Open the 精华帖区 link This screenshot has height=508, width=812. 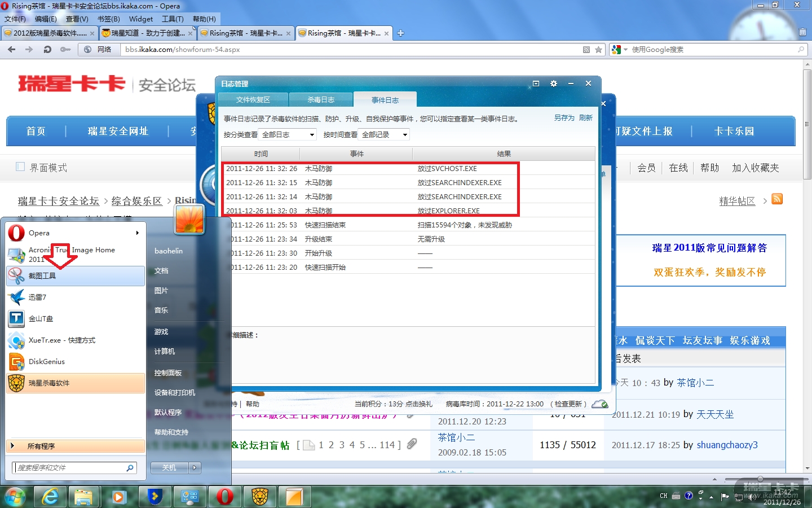(737, 201)
